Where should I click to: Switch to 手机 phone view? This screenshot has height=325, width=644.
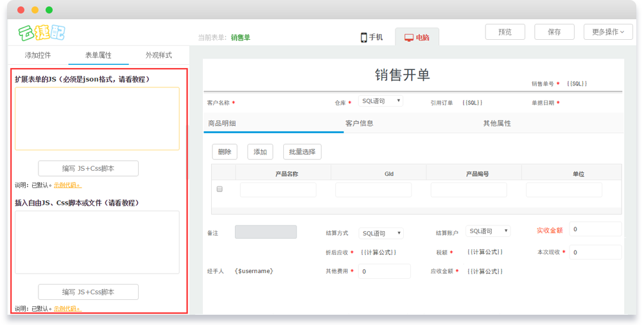click(371, 37)
